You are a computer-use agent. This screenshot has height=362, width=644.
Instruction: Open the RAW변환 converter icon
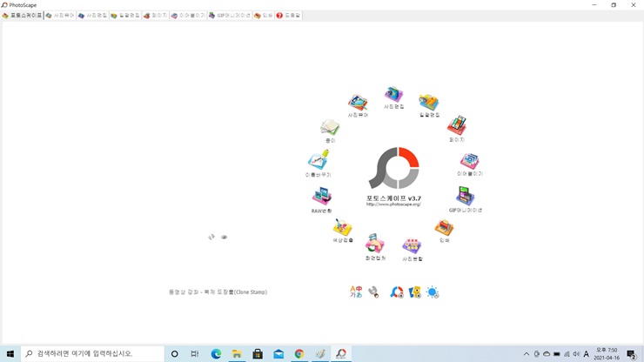pyautogui.click(x=321, y=200)
